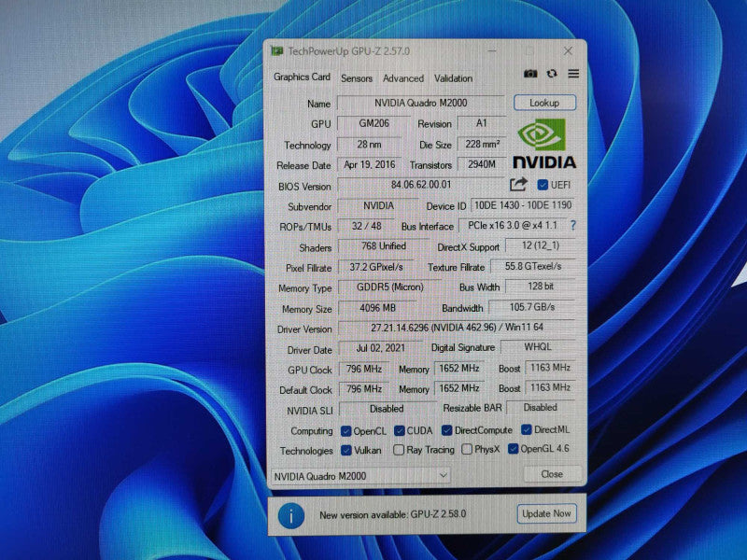Screen dimensions: 747x560
Task: Click the Bandwidth value 105.7 GB/s
Action: click(x=532, y=307)
